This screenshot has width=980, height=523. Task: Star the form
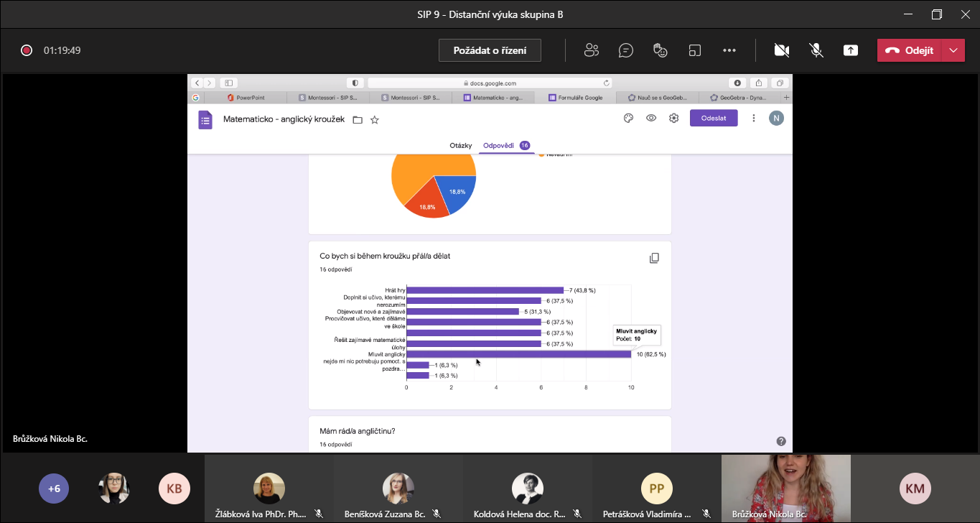coord(374,119)
